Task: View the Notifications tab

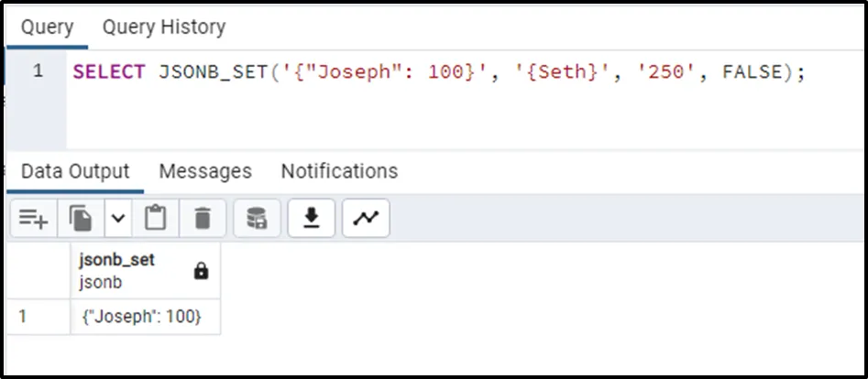Action: pyautogui.click(x=339, y=171)
